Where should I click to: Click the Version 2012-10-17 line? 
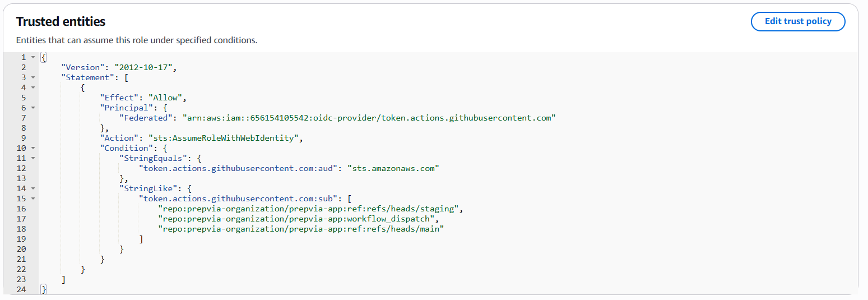119,67
